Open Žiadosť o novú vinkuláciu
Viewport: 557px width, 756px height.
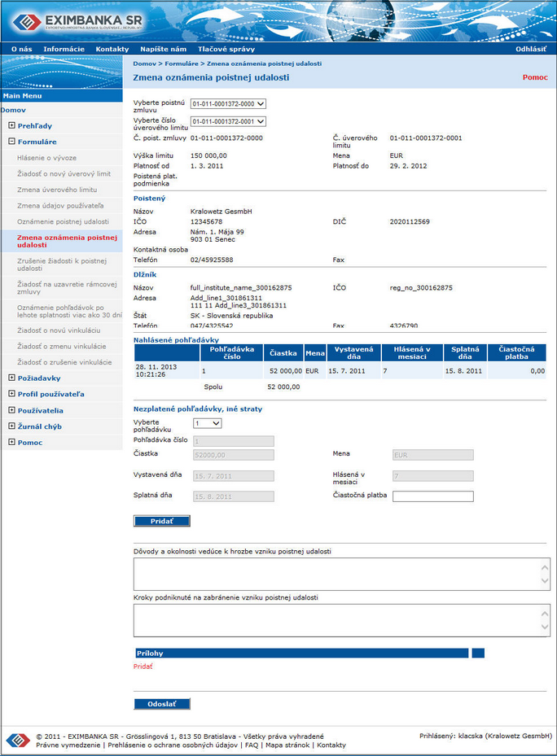coord(59,330)
